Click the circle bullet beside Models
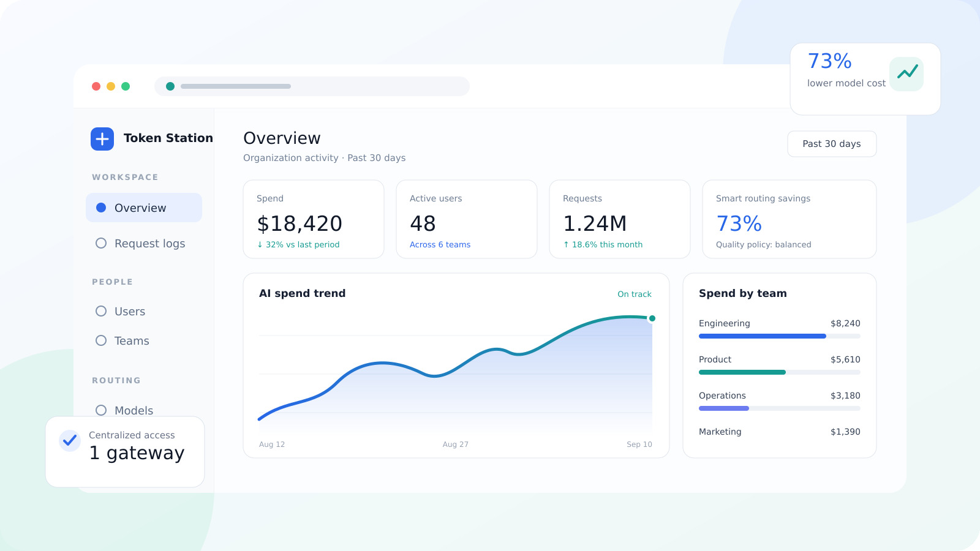This screenshot has height=551, width=980. tap(101, 410)
